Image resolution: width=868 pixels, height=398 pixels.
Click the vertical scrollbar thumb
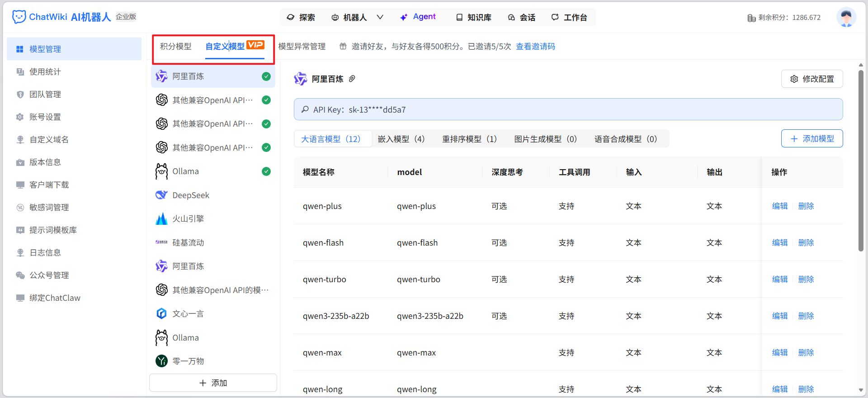pos(861,161)
